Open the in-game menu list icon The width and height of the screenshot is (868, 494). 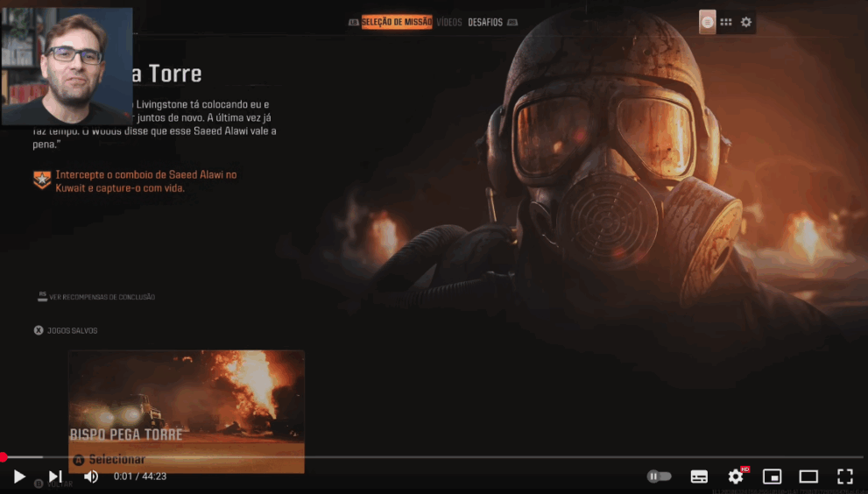coord(708,22)
